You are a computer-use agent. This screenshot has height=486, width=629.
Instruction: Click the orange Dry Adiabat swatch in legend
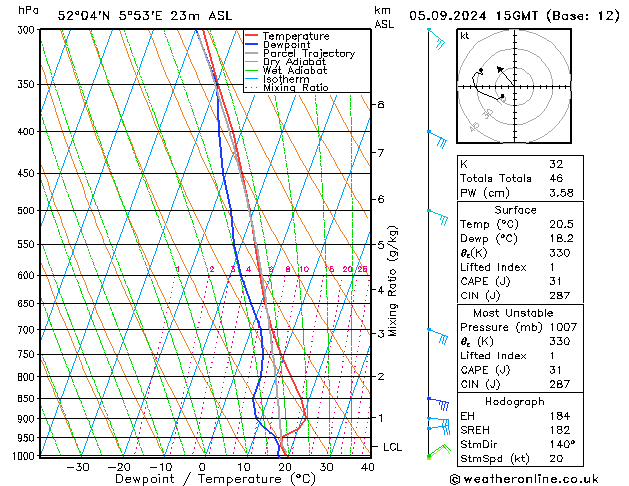click(251, 61)
